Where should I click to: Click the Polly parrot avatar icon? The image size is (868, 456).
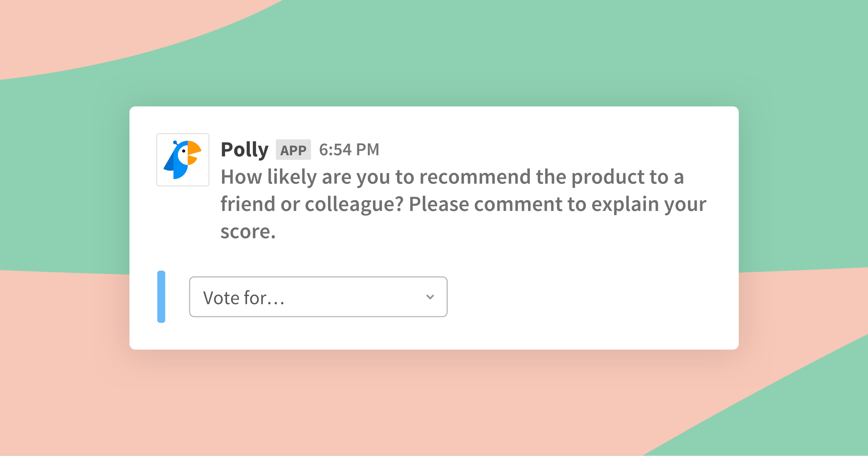[x=183, y=160]
